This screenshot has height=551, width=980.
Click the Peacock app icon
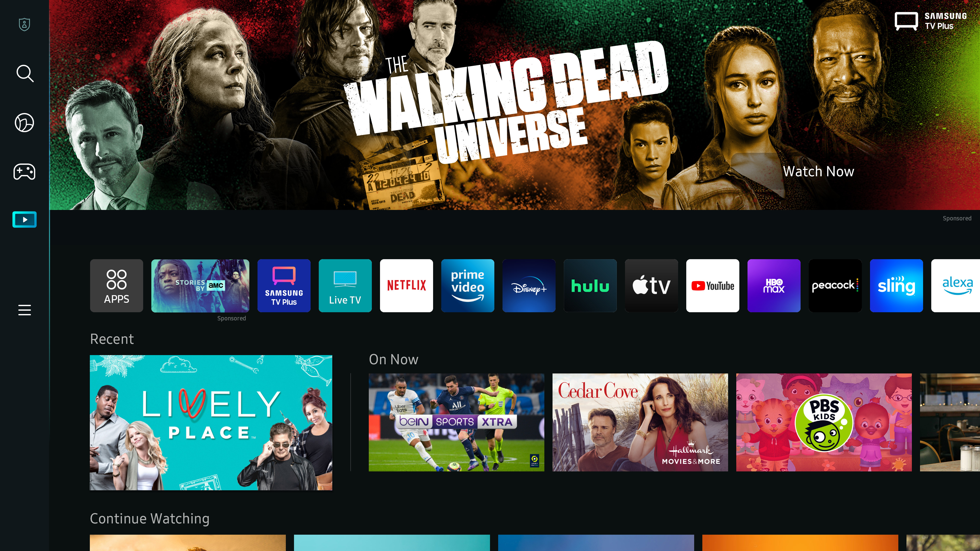coord(835,285)
